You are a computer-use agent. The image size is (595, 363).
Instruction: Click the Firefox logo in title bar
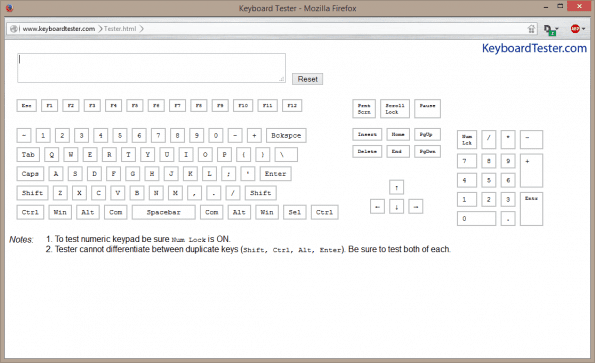[x=9, y=8]
